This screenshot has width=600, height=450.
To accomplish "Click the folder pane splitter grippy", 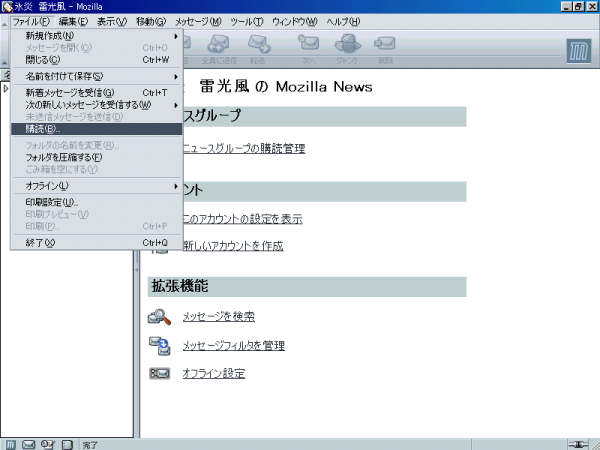I will click(x=137, y=269).
